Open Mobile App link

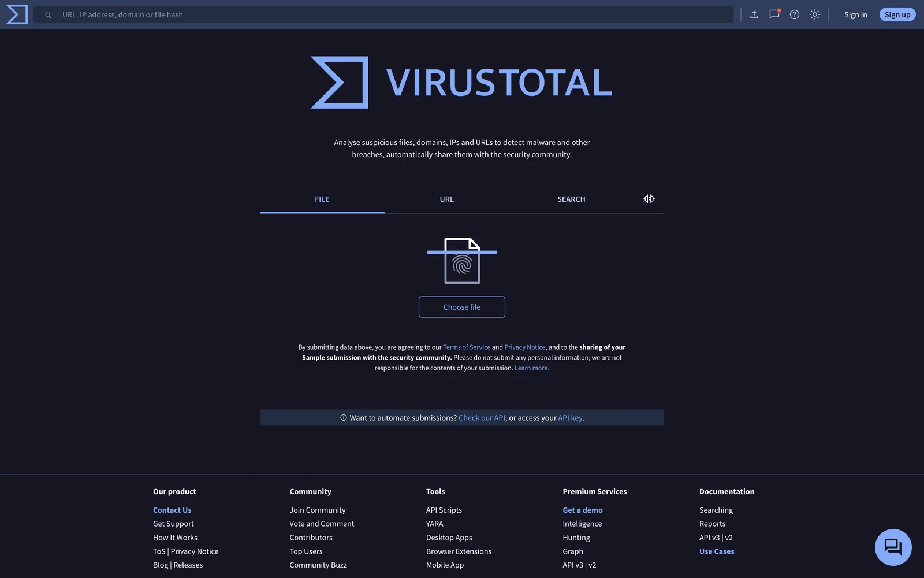[x=445, y=565]
